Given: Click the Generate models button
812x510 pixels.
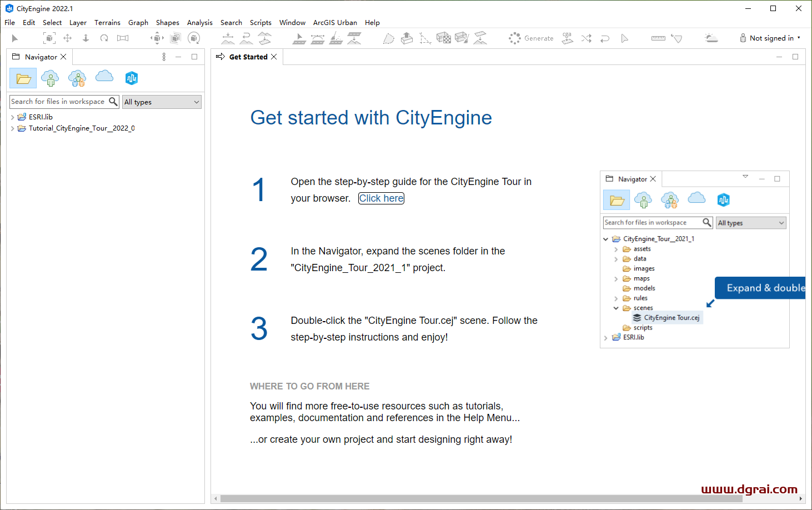Looking at the screenshot, I should coord(531,38).
